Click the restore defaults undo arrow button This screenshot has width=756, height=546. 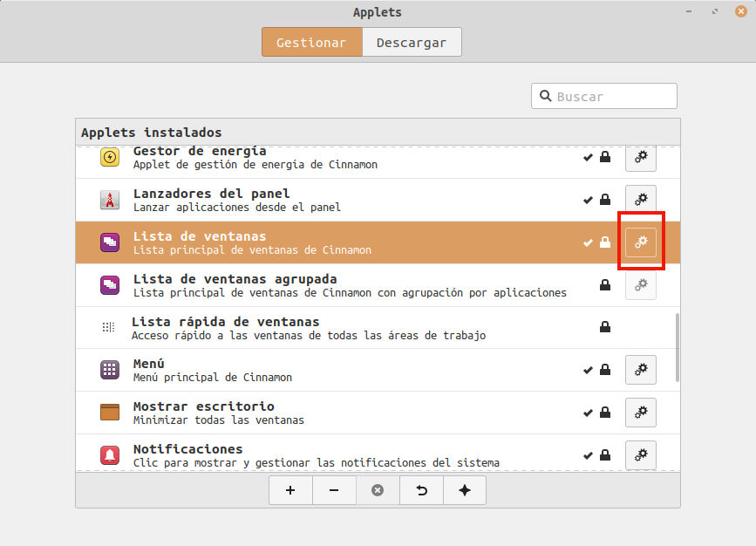(421, 490)
